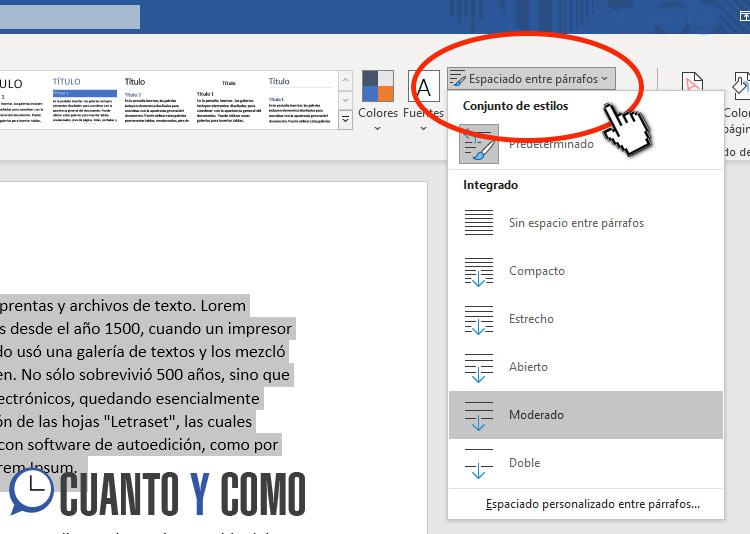Select the Compacto spacing icon
This screenshot has width=750, height=534.
(x=479, y=271)
